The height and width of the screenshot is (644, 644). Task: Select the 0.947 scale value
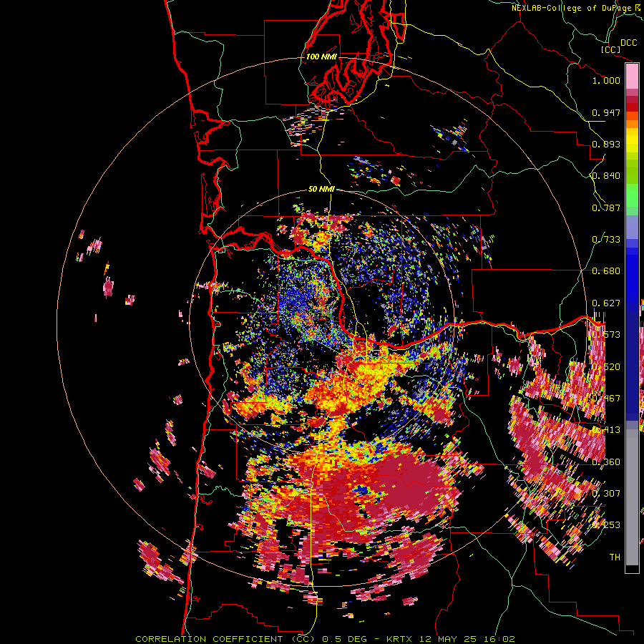pos(606,112)
